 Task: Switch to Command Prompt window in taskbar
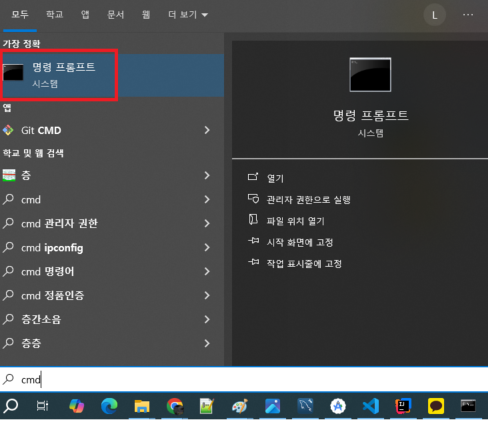pos(468,406)
